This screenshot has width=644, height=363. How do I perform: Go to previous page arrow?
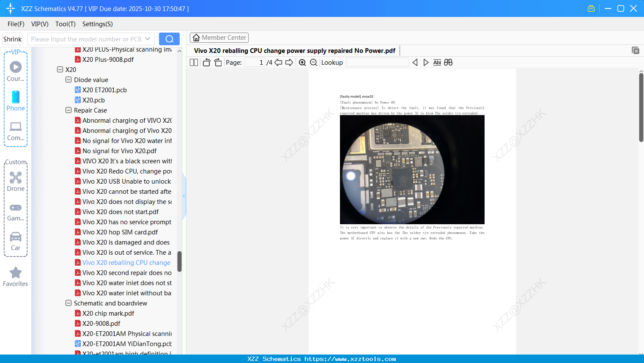pos(278,63)
